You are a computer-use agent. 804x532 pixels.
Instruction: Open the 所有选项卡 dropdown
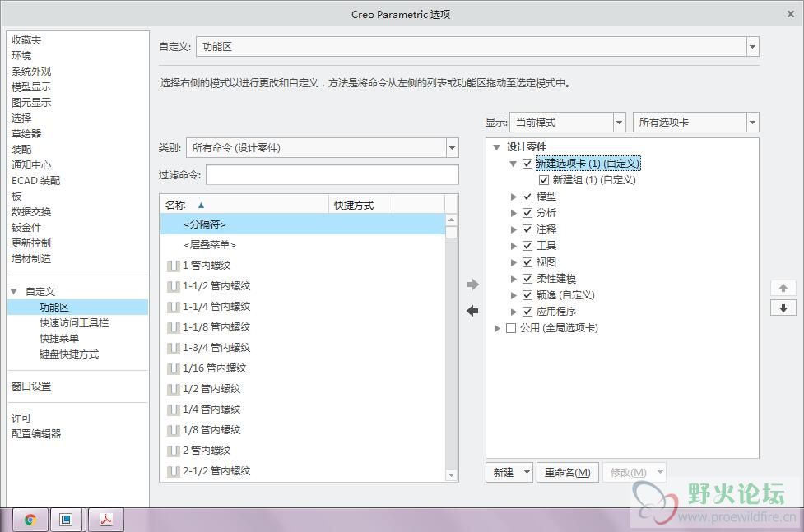coord(752,123)
